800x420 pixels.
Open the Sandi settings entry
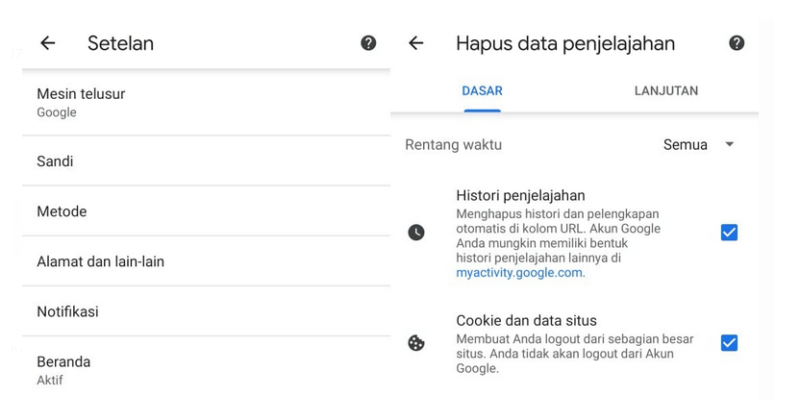click(x=206, y=161)
